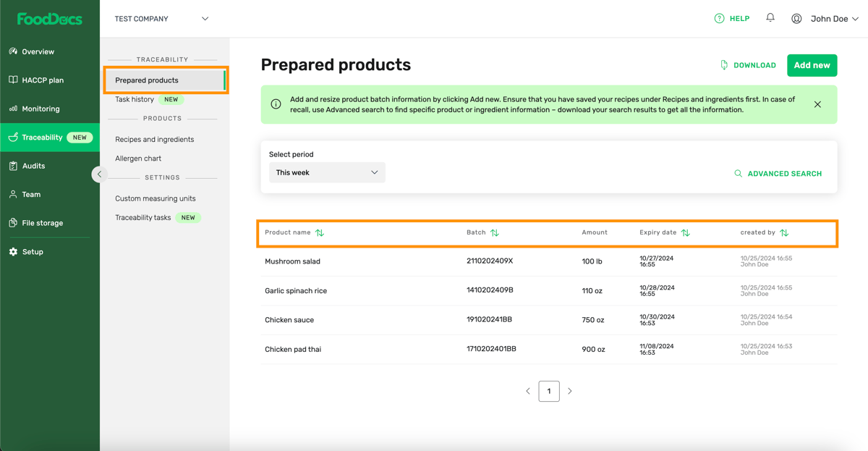
Task: Toggle sorting on the Expiry date column
Action: 685,232
